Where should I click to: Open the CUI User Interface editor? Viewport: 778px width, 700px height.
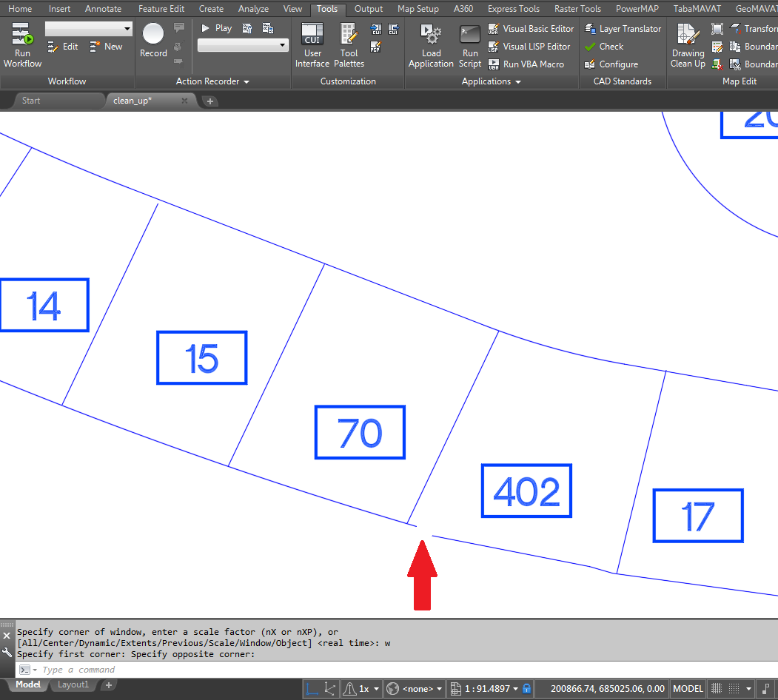pyautogui.click(x=312, y=45)
